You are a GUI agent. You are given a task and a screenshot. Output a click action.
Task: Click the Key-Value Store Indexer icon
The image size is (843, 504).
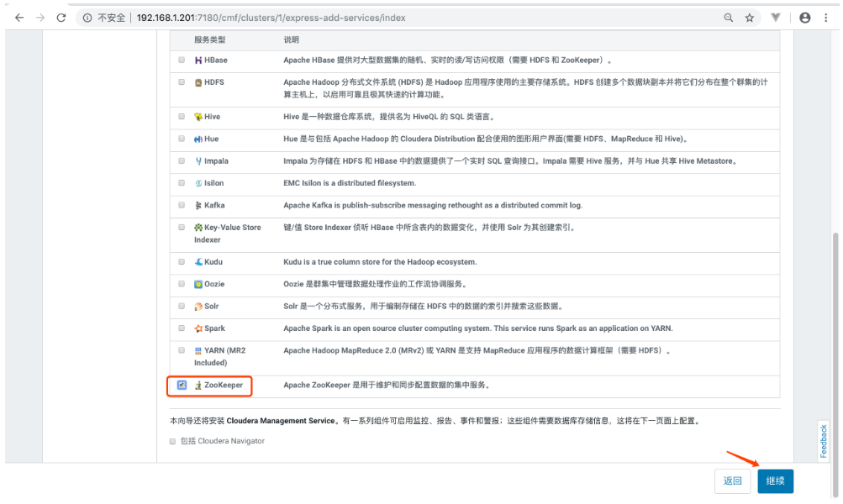198,228
